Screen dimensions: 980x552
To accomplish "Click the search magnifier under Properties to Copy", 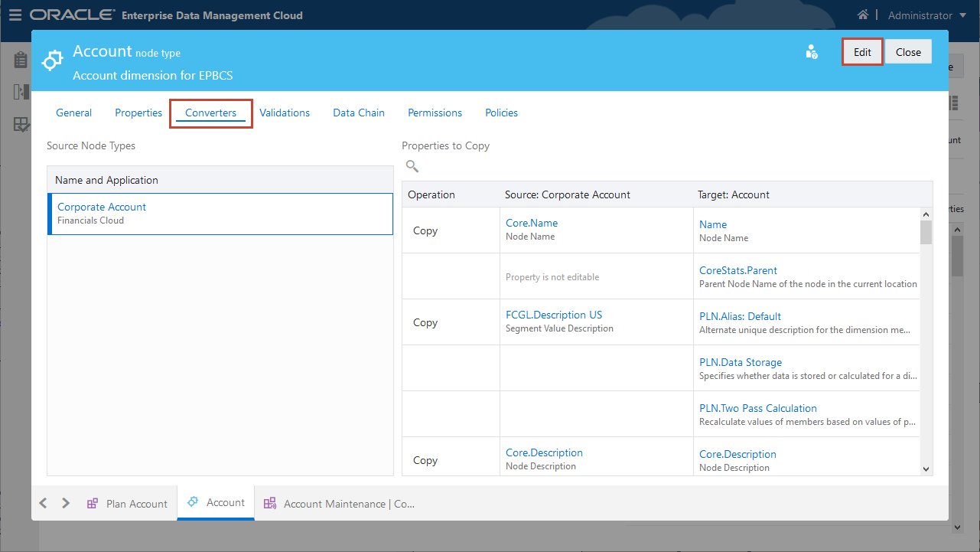I will pos(412,166).
